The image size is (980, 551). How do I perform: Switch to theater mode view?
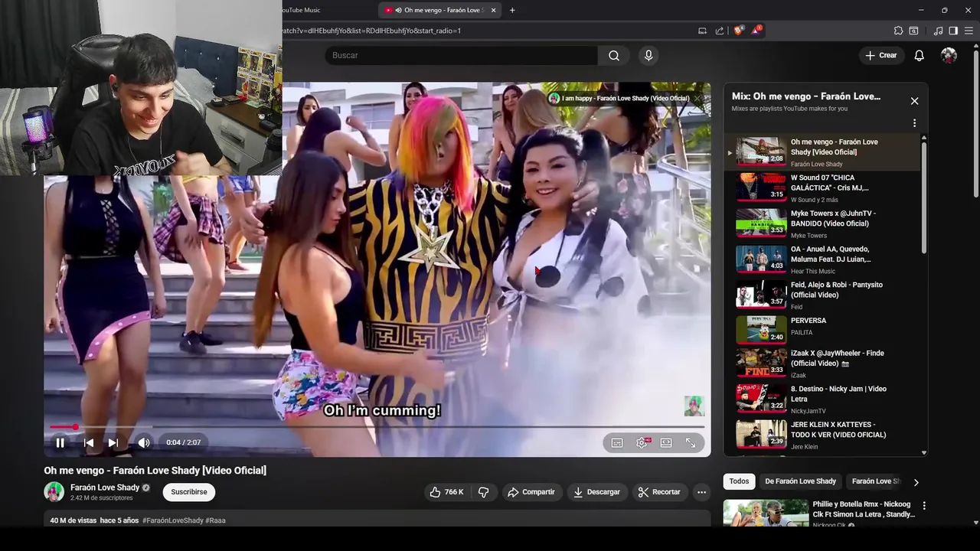666,443
